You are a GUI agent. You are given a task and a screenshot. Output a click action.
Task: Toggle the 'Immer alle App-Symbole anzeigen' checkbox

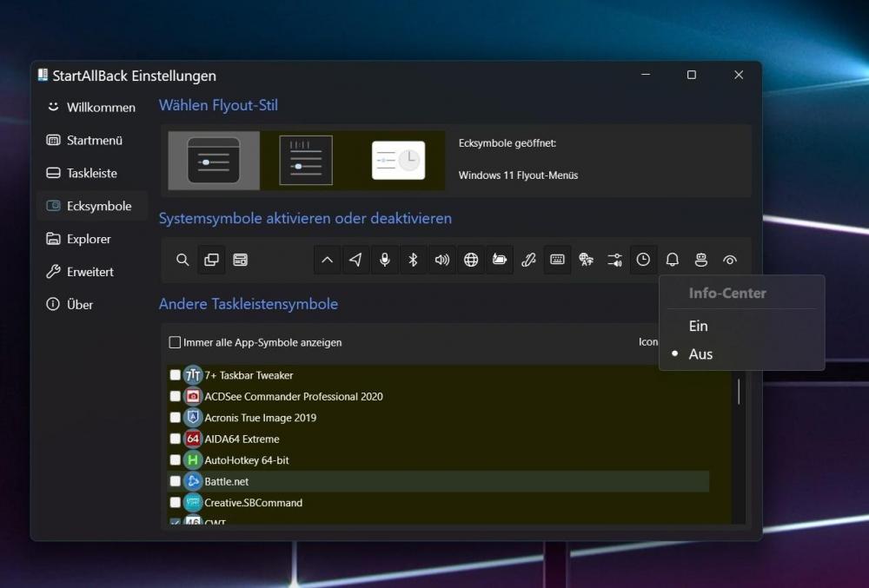click(x=173, y=342)
